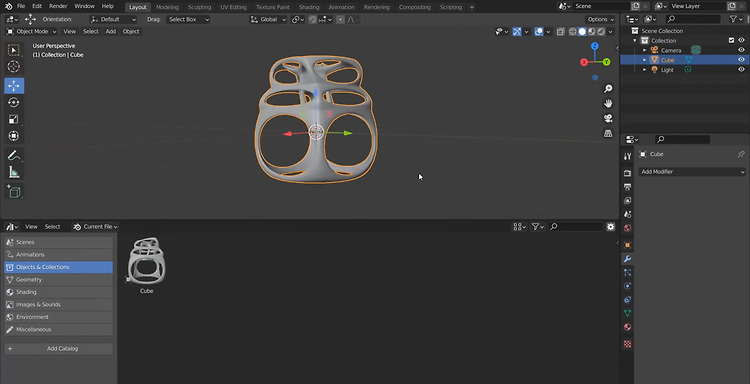This screenshot has height=384, width=750.
Task: Open the Modifier properties wrench tab
Action: click(628, 259)
